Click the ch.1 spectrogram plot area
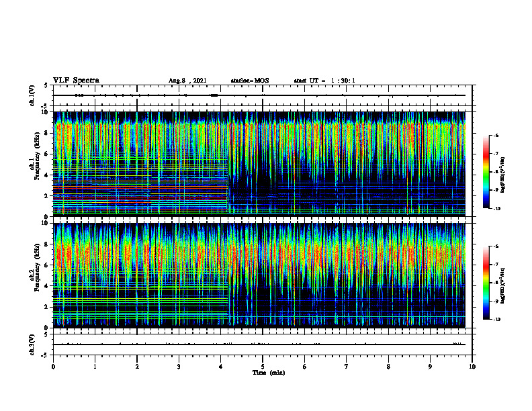The width and height of the screenshot is (532, 411). [x=259, y=164]
